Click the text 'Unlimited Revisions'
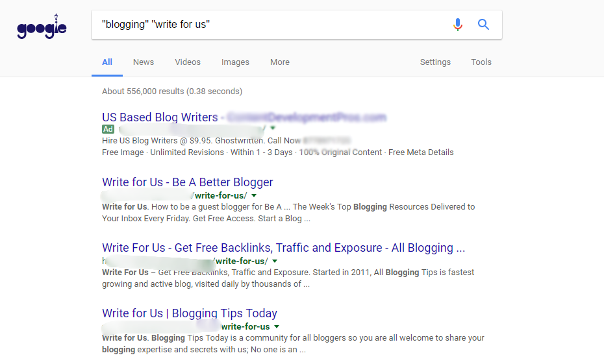This screenshot has height=364, width=604. pos(187,152)
